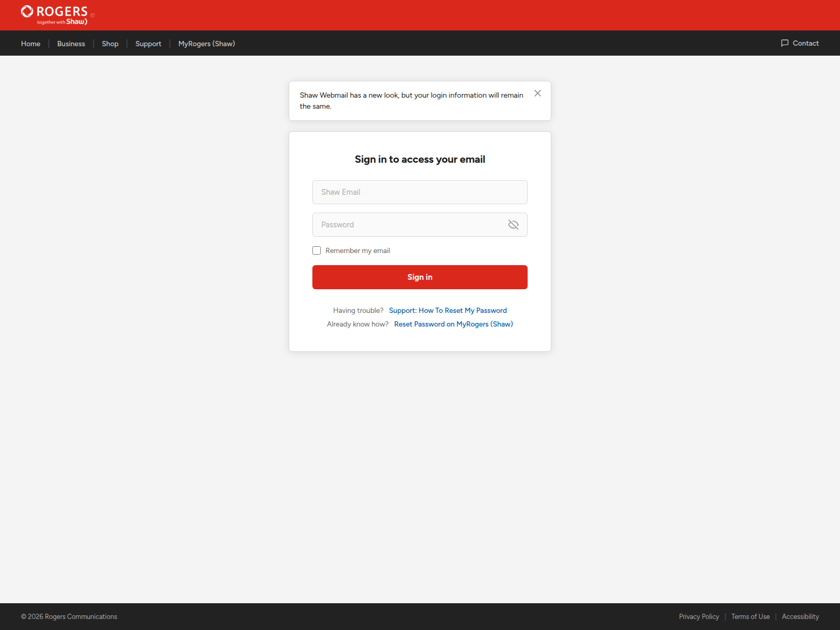
Task: Click the Contact chat bubble icon
Action: click(785, 43)
